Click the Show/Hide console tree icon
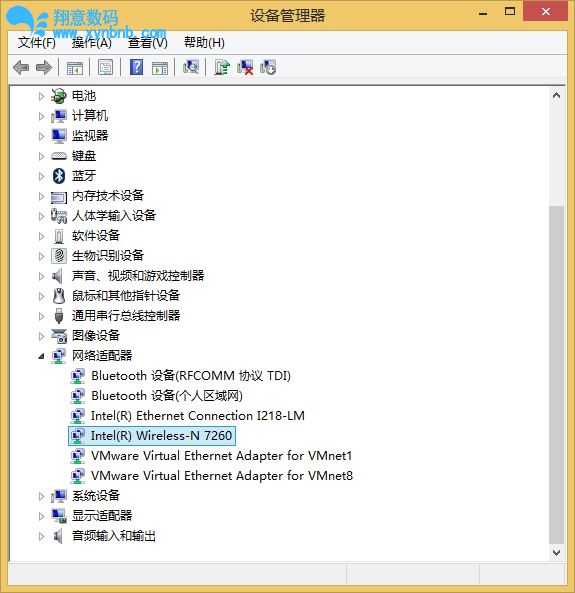Viewport: 575px width, 593px height. pos(75,68)
